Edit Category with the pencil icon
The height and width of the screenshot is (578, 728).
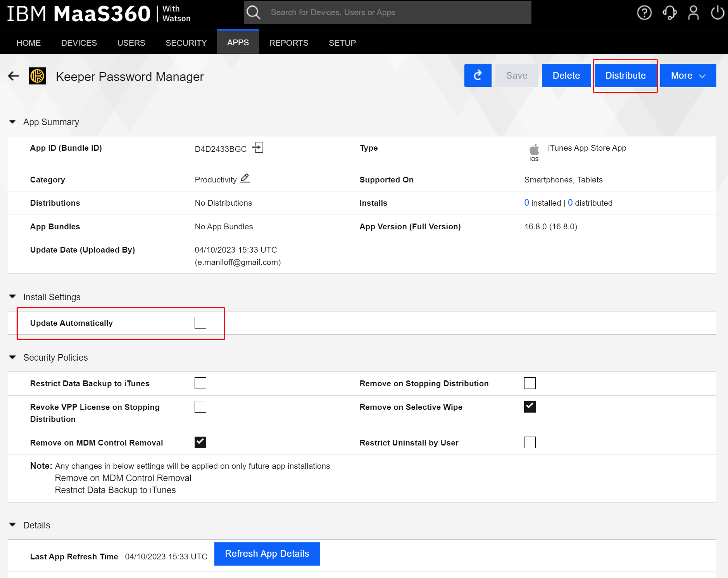245,179
